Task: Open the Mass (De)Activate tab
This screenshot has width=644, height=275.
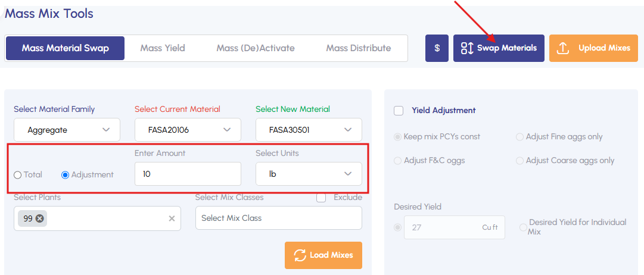Action: pyautogui.click(x=256, y=48)
